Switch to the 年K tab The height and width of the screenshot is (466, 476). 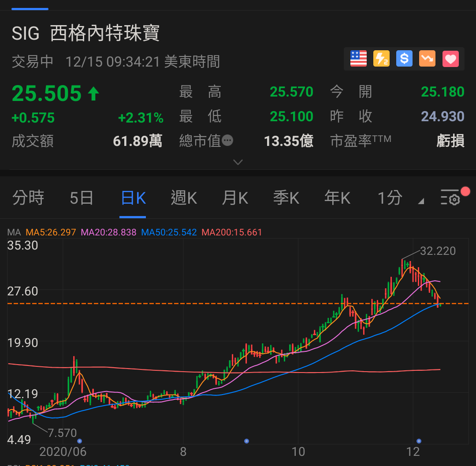[337, 198]
